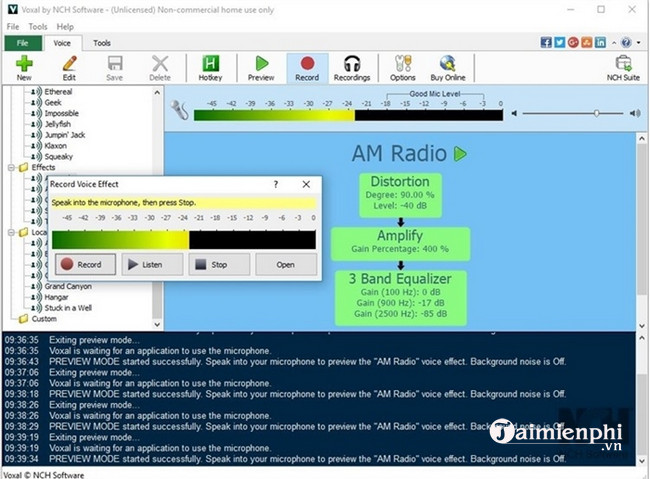Image resolution: width=650 pixels, height=479 pixels.
Task: Select the Jellyfish voice in the list
Action: [59, 124]
